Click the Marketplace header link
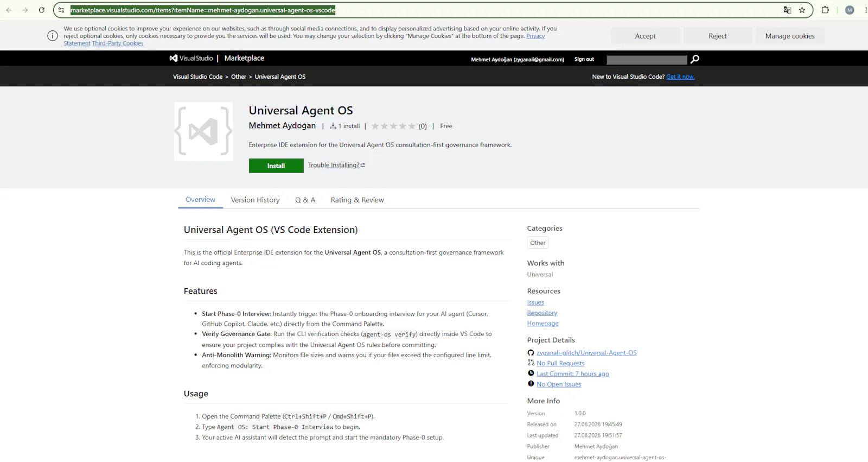Image resolution: width=868 pixels, height=462 pixels. click(244, 58)
